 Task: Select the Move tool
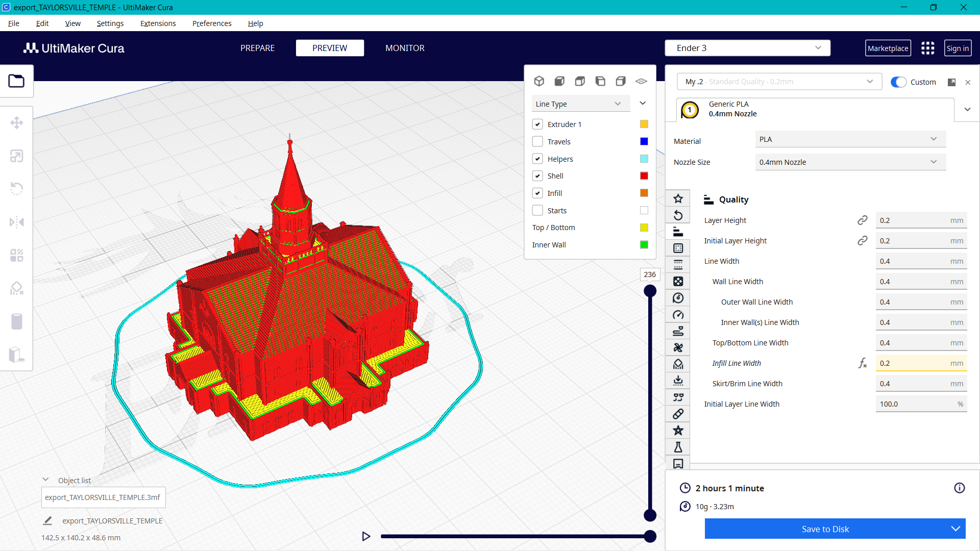[17, 122]
